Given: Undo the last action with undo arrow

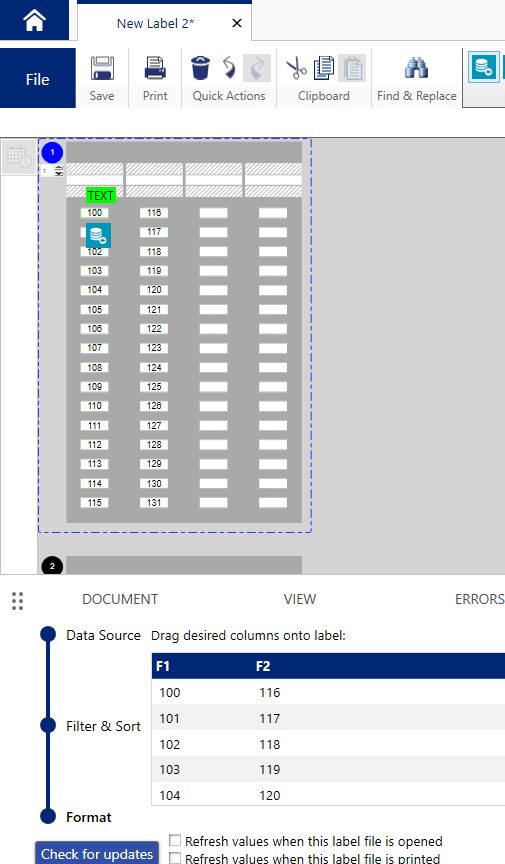Looking at the screenshot, I should [229, 68].
